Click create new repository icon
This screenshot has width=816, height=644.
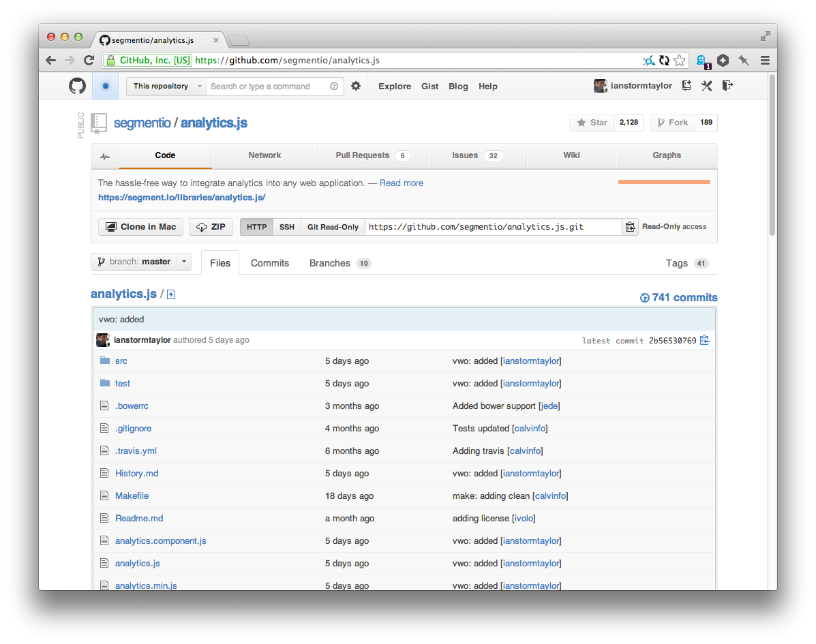click(686, 86)
